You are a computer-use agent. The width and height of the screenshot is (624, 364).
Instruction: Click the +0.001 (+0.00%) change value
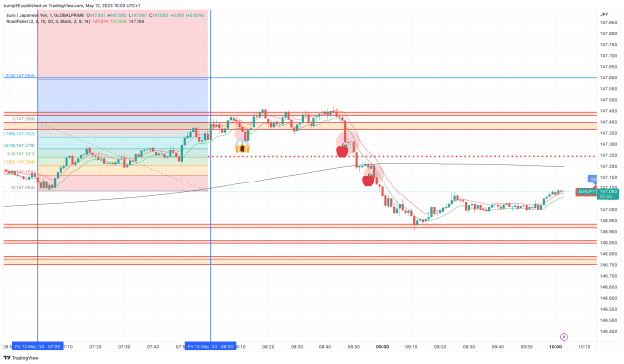tap(187, 15)
